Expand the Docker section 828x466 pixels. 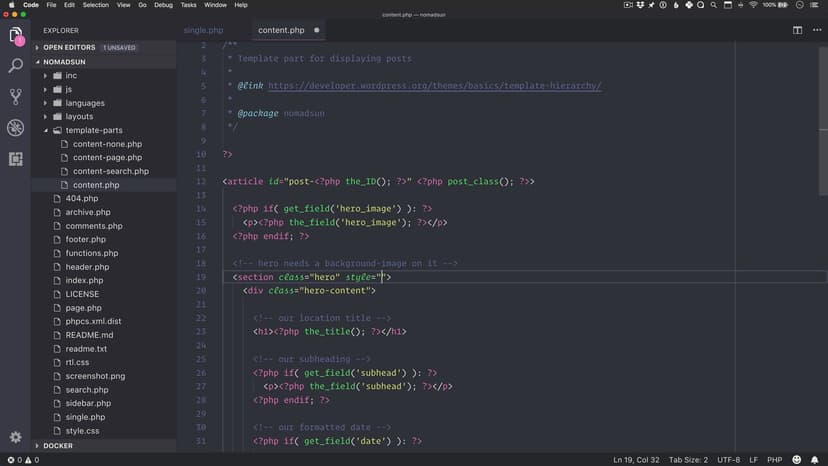pos(58,446)
